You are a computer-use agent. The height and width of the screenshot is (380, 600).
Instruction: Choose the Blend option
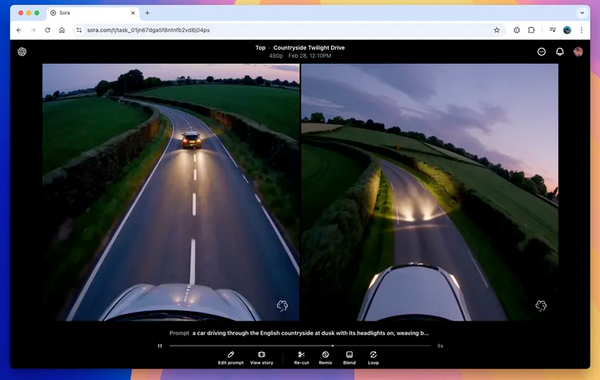pos(349,358)
